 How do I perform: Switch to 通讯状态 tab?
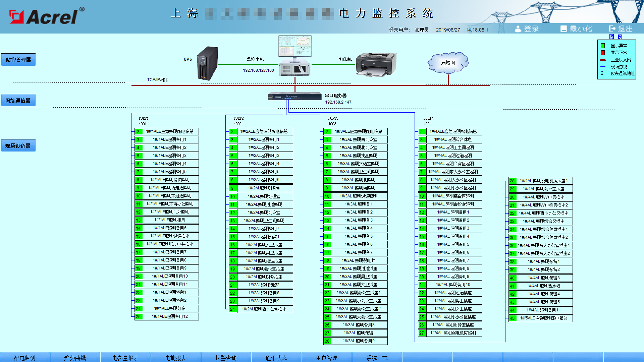point(276,358)
